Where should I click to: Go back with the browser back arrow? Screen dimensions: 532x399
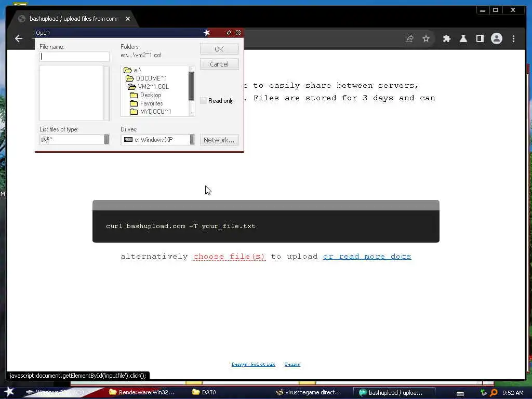click(19, 38)
